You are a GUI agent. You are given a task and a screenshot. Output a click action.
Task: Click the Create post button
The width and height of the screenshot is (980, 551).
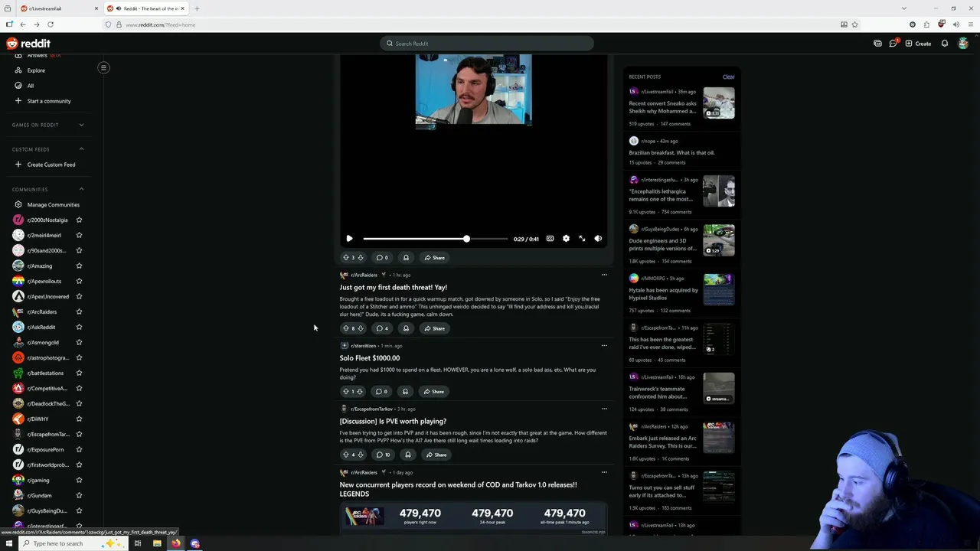918,44
